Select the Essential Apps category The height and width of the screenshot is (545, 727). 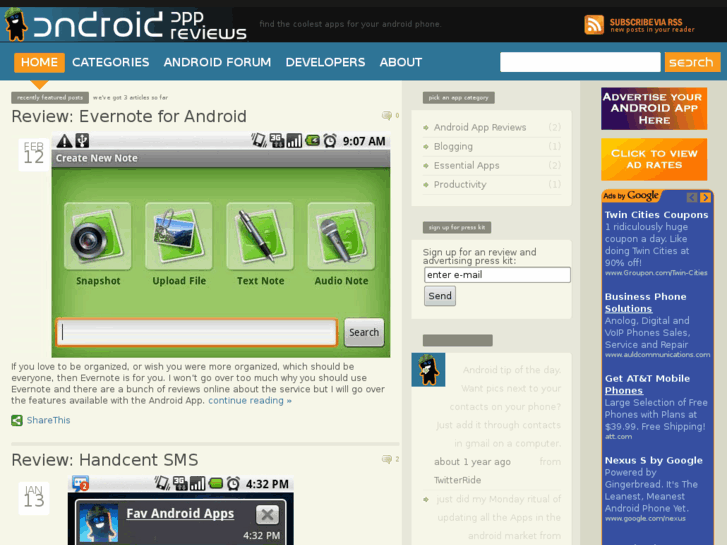tap(466, 165)
